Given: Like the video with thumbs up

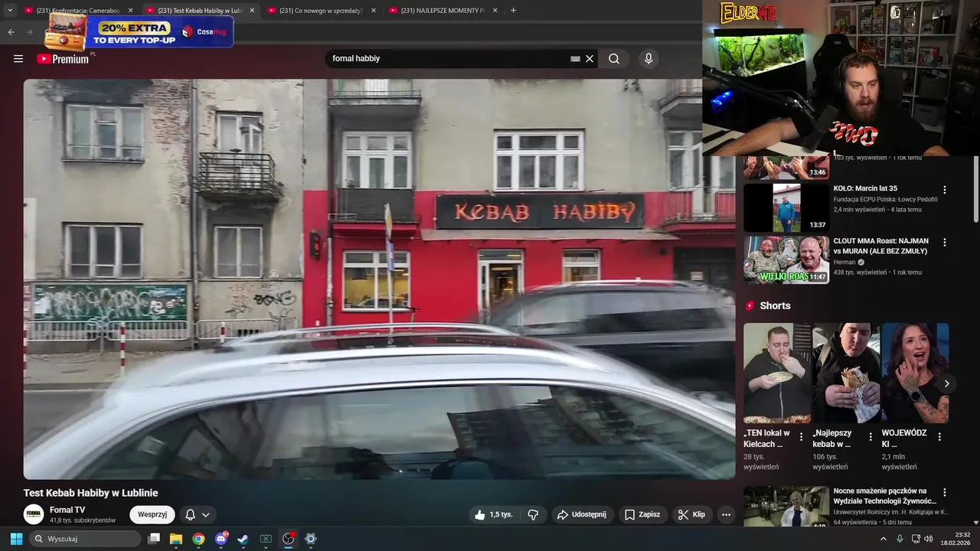Looking at the screenshot, I should [x=492, y=515].
